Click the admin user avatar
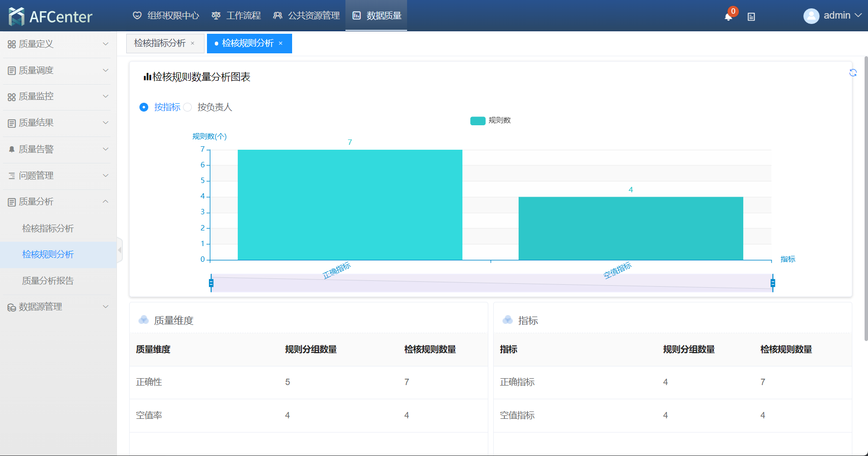Screen dimensions: 868x456 [811, 16]
